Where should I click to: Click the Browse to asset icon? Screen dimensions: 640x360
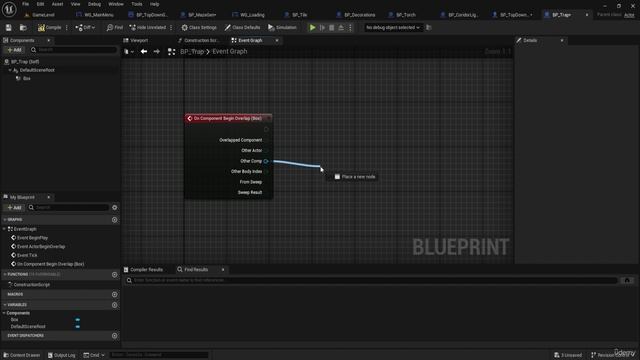pyautogui.click(x=23, y=27)
